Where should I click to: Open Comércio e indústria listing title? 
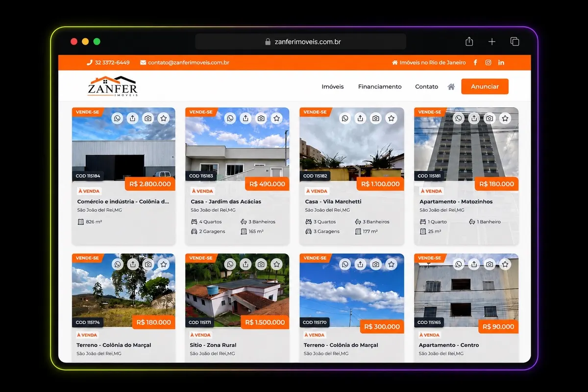pos(123,201)
